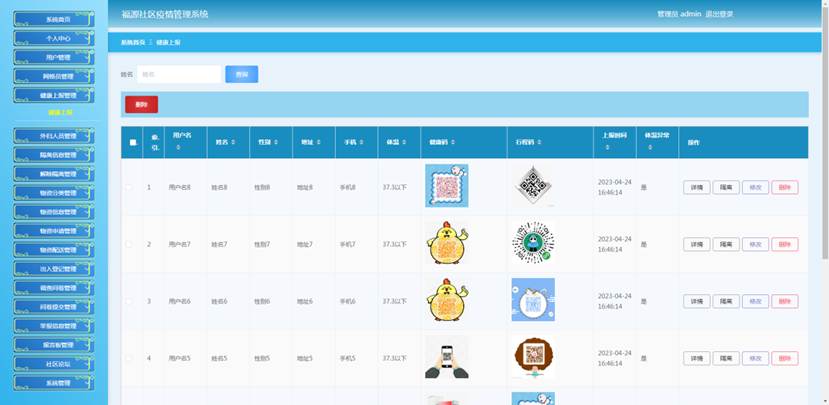The image size is (829, 405).
Task: Expand 解除隔离管理 sidebar menu
Action: [x=54, y=174]
